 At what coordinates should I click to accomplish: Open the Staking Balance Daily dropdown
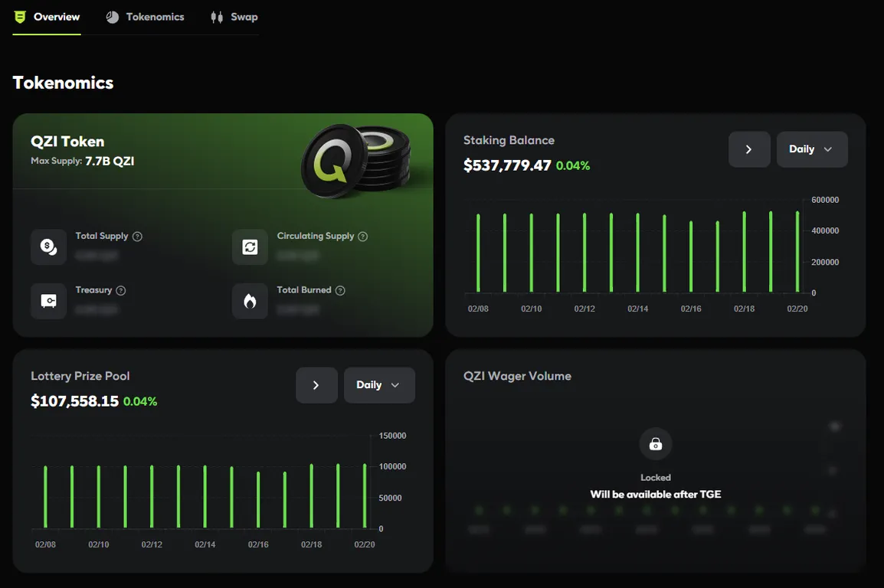pyautogui.click(x=812, y=149)
